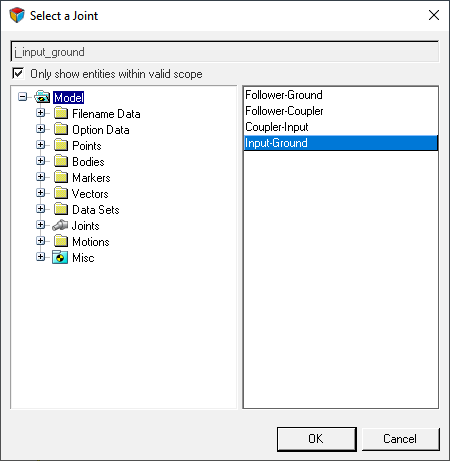Select the Option Data tree item
Image resolution: width=450 pixels, height=461 pixels.
coord(101,130)
